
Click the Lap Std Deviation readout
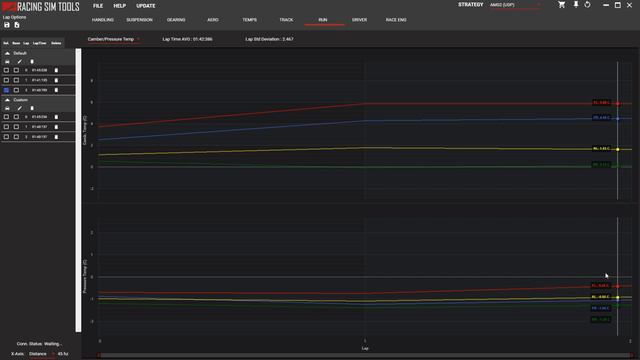pos(269,39)
